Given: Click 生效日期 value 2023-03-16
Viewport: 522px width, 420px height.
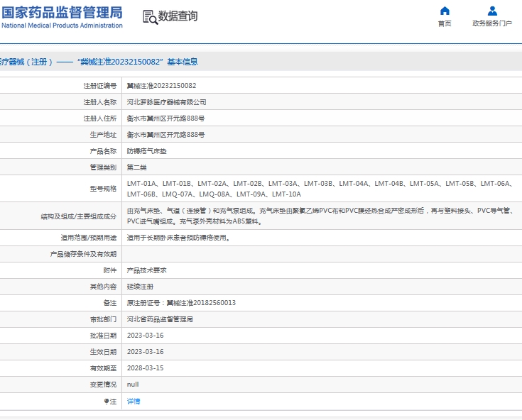Looking at the screenshot, I should [x=145, y=351].
